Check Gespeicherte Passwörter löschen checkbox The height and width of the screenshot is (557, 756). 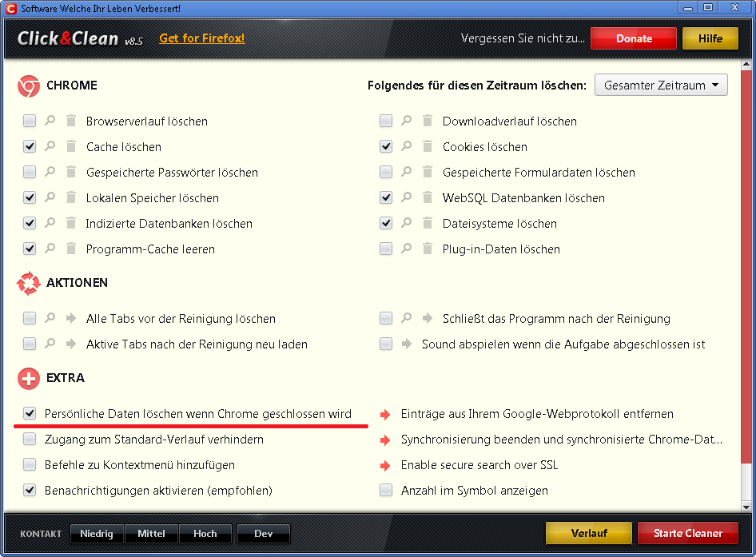click(x=30, y=172)
